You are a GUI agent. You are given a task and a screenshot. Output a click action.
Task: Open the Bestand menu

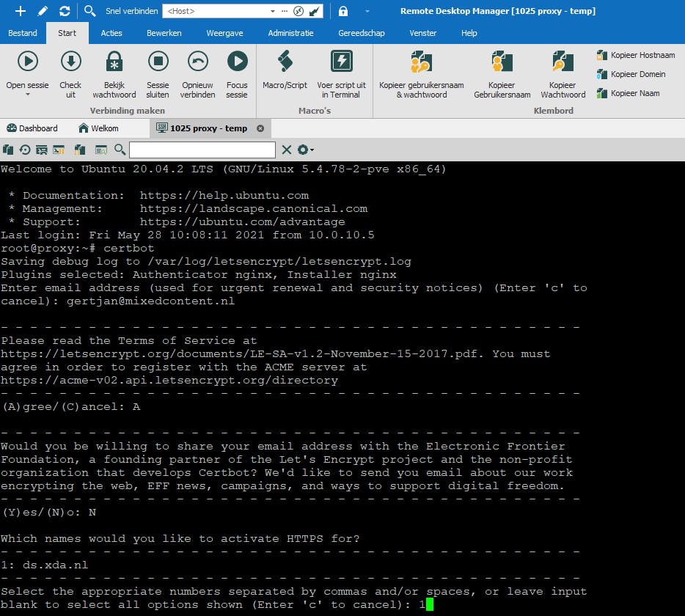(23, 33)
